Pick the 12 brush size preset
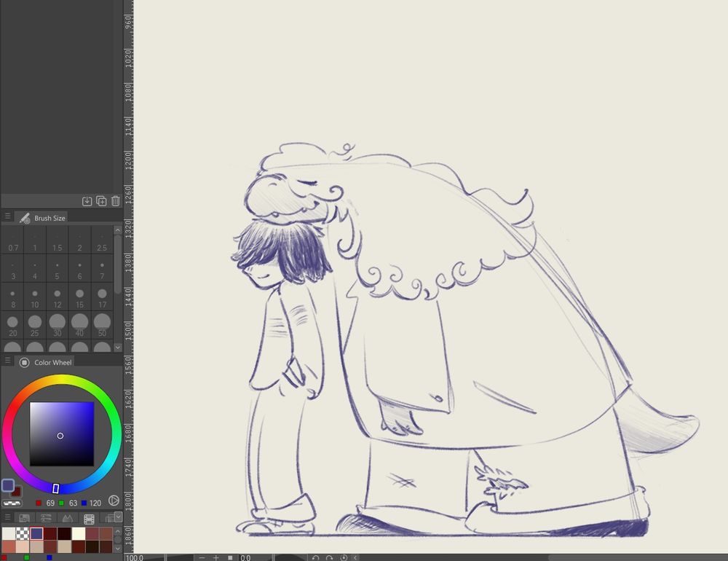 coord(57,297)
